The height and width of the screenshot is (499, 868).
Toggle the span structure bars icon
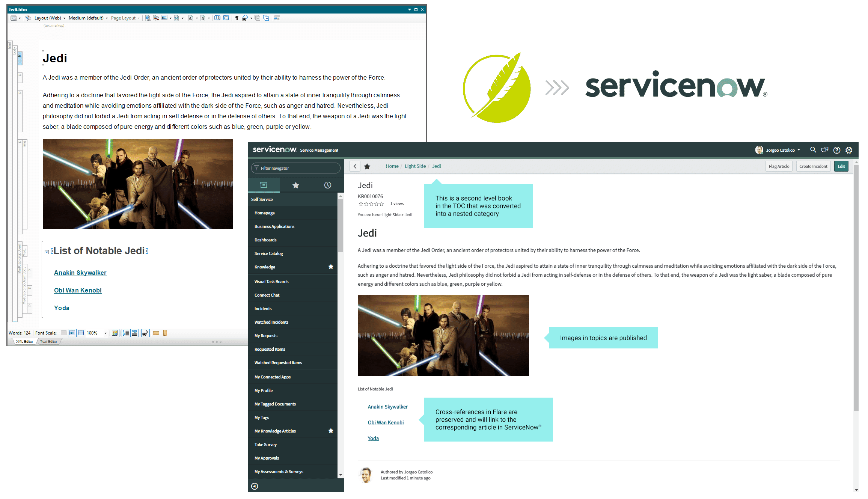click(x=134, y=333)
